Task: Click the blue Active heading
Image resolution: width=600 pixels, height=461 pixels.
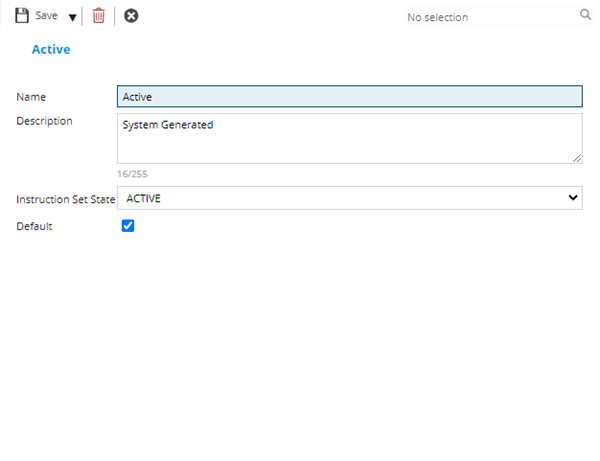Action: (51, 49)
